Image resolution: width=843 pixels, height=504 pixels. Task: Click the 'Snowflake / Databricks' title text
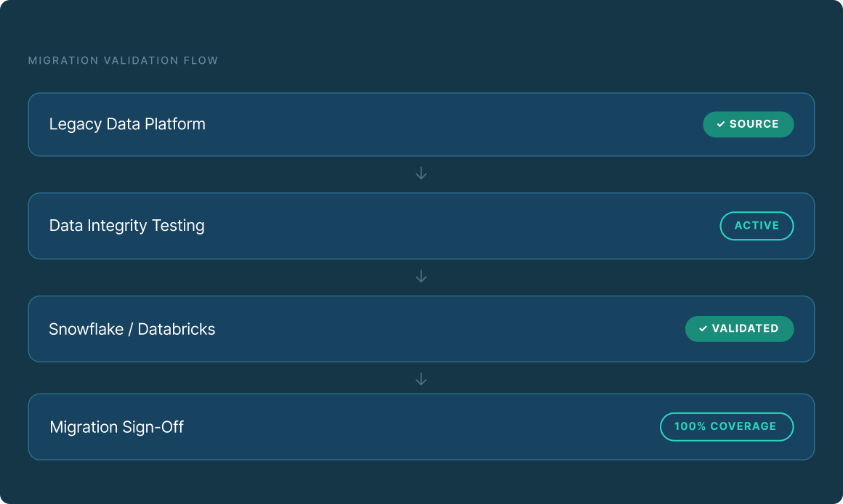[132, 329]
